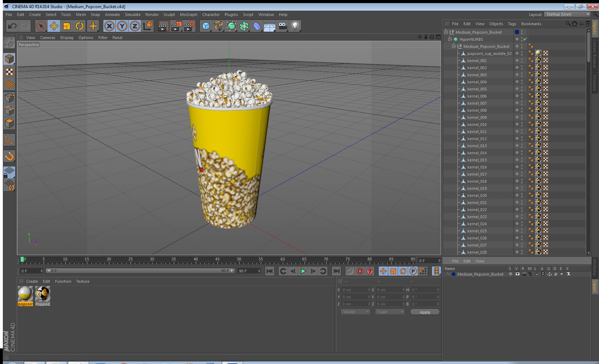Switch to Texture mode in the left toolbar
The width and height of the screenshot is (599, 364).
pyautogui.click(x=9, y=72)
